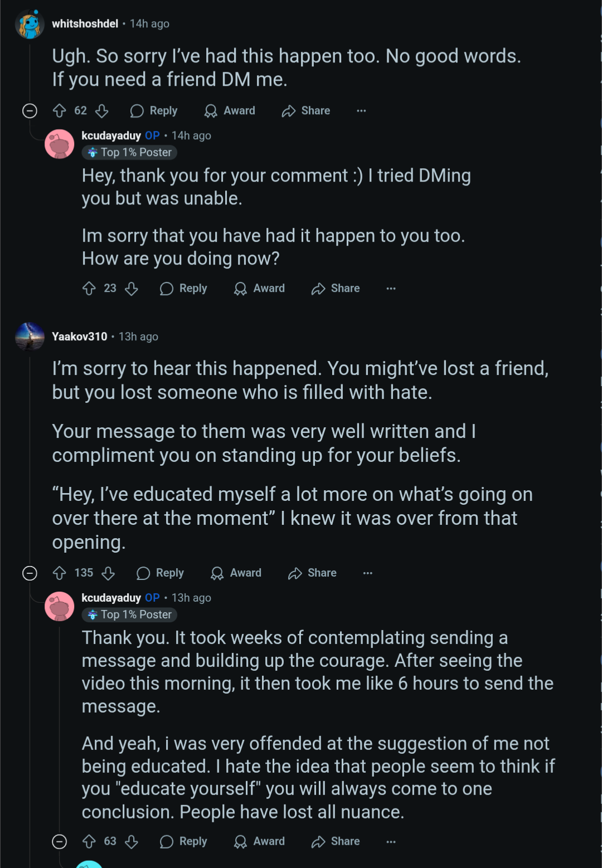Screen dimensions: 602x868
Task: Open more options on whitshoshdel's comment
Action: pos(361,111)
